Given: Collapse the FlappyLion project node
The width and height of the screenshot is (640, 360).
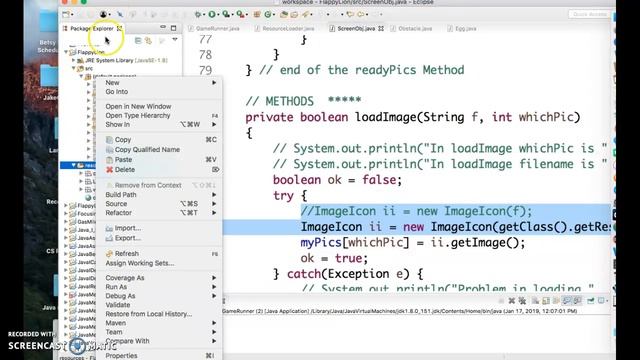Looking at the screenshot, I should click(66, 52).
